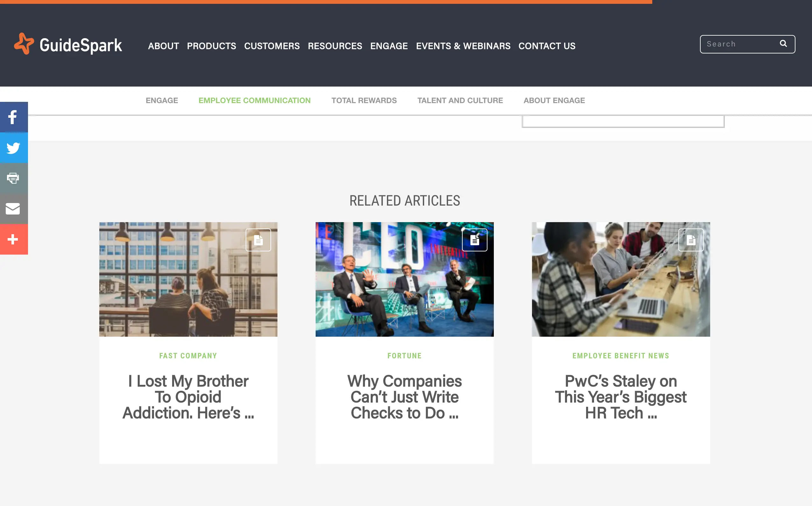Viewport: 812px width, 506px height.
Task: Go to Events & Webinars
Action: point(463,46)
